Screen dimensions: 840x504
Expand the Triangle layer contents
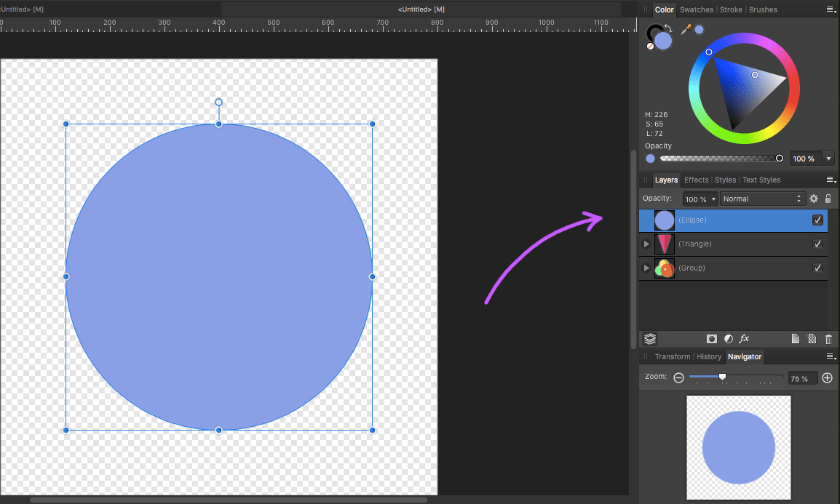(x=646, y=244)
